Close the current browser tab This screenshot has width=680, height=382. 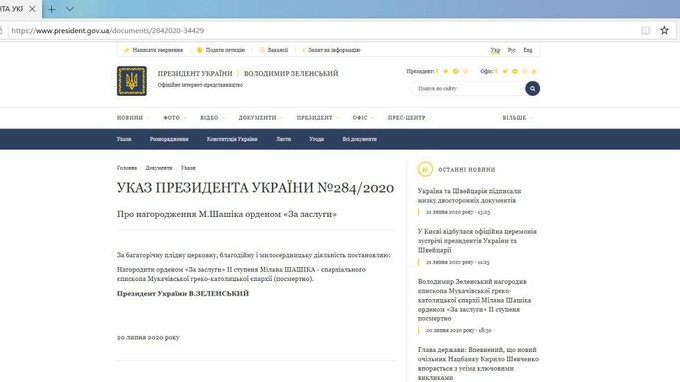tap(32, 9)
